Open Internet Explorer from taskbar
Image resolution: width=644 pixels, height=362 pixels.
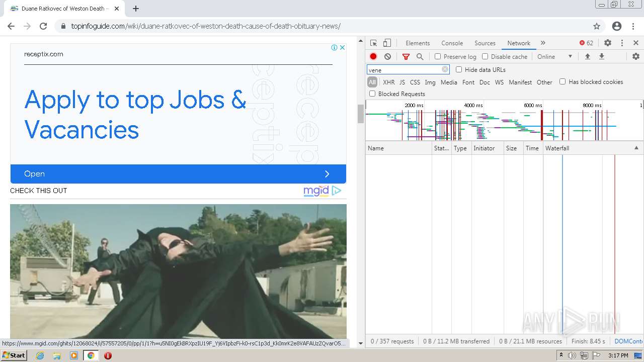40,355
